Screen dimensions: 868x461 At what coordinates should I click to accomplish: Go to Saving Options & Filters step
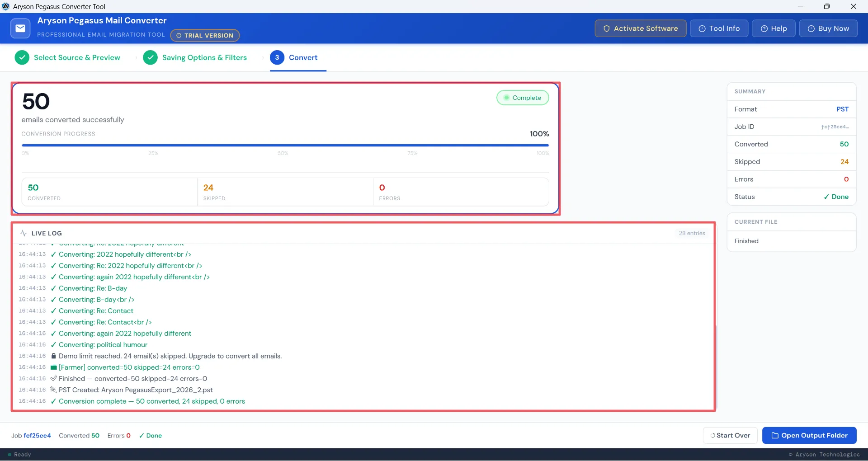tap(195, 57)
